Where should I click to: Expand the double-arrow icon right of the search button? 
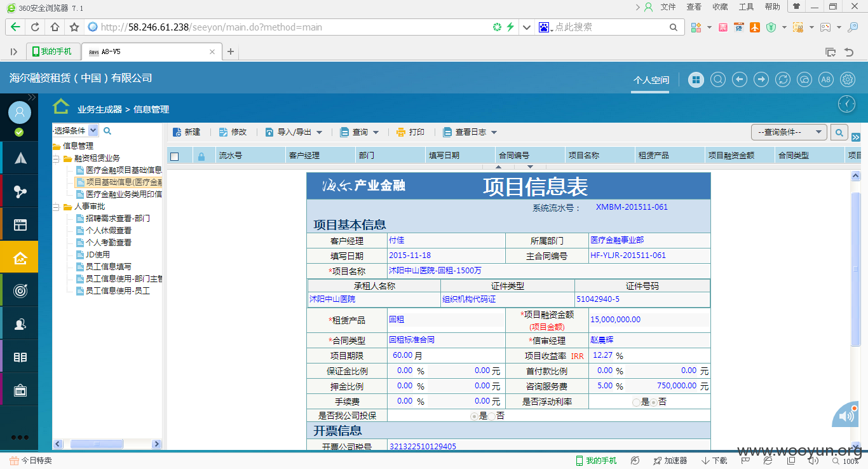tap(855, 137)
